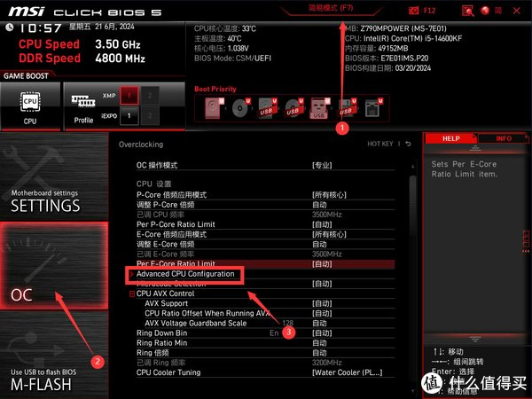Select the USB floppy boot device icon

tap(348, 108)
